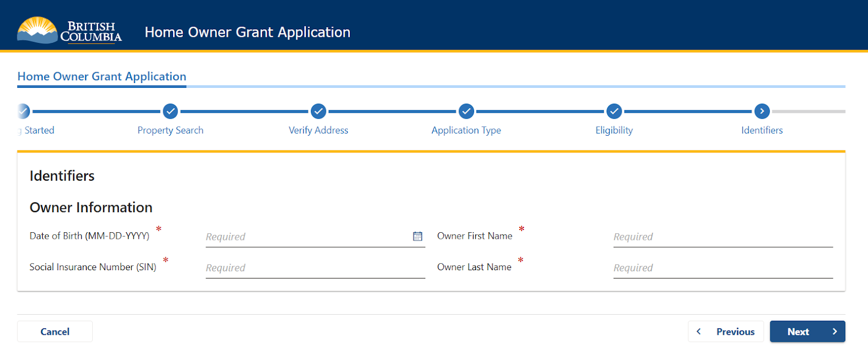Click the Property Search step checkmark circle
The width and height of the screenshot is (868, 363).
tap(170, 111)
